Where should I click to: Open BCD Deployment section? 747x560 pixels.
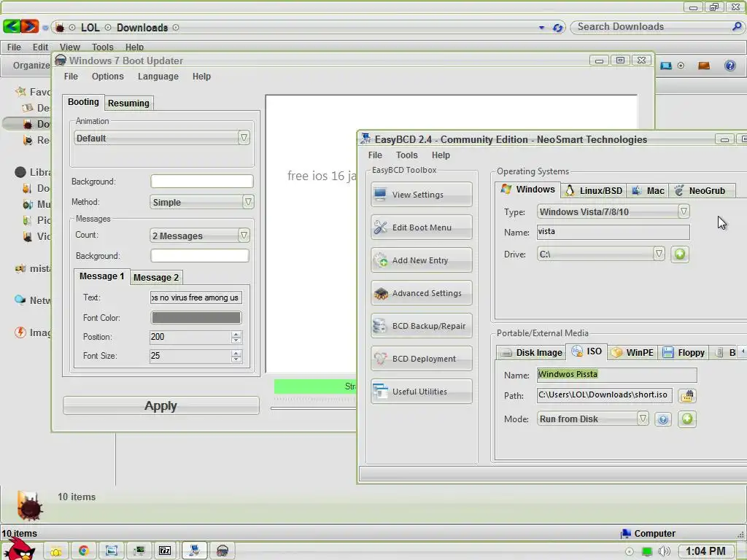click(421, 359)
